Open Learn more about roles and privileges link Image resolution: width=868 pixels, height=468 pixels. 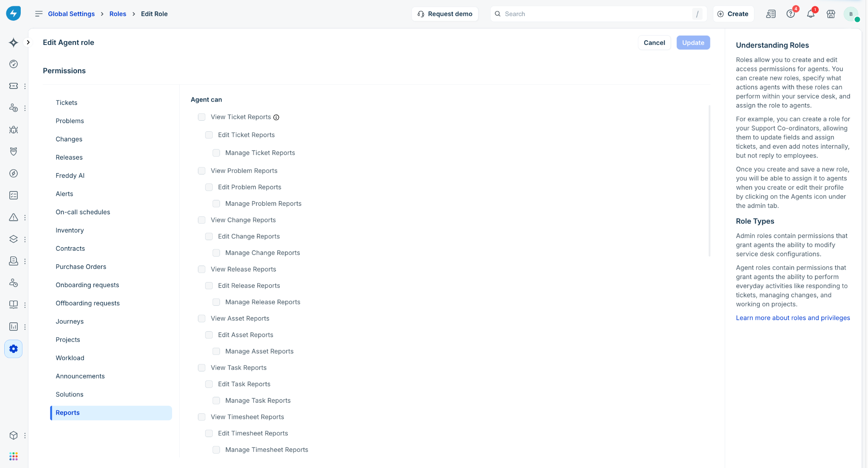click(x=793, y=318)
